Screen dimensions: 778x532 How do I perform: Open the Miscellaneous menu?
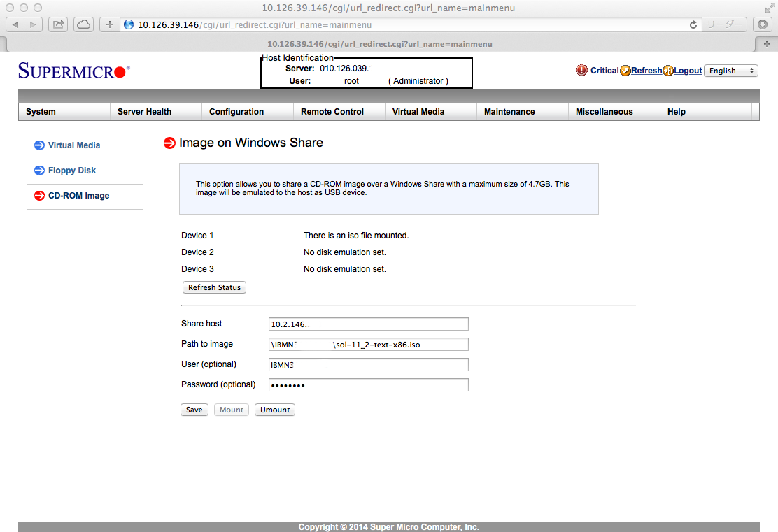[x=603, y=111]
